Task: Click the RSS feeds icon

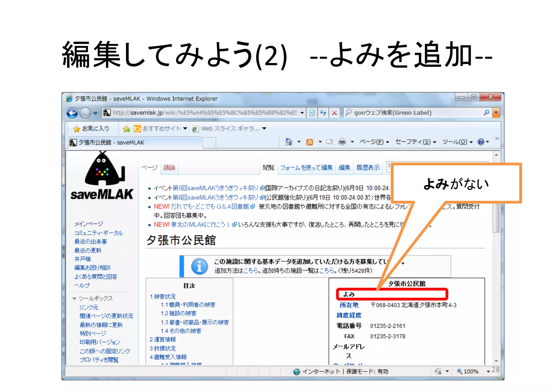Action: [x=309, y=142]
